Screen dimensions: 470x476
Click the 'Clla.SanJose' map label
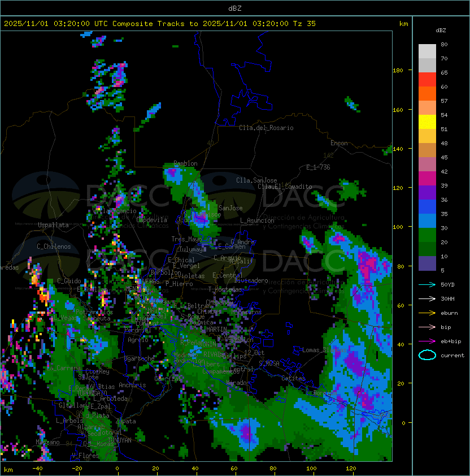256,180
